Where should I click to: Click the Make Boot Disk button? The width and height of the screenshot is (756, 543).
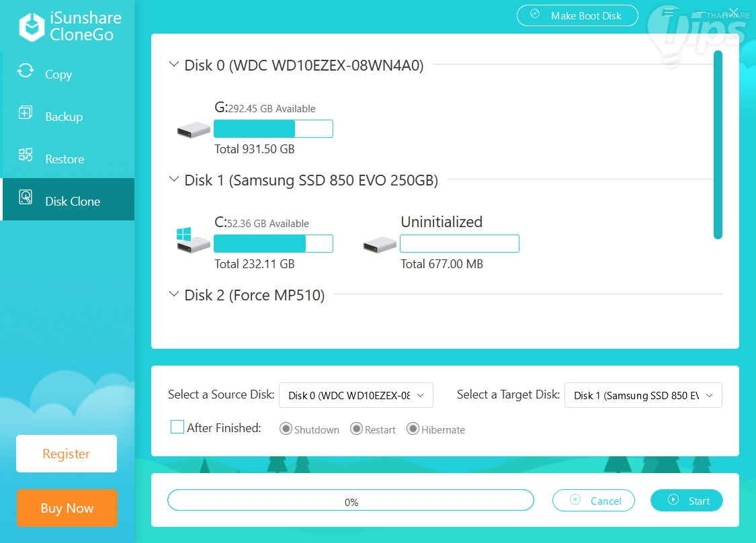pos(577,15)
